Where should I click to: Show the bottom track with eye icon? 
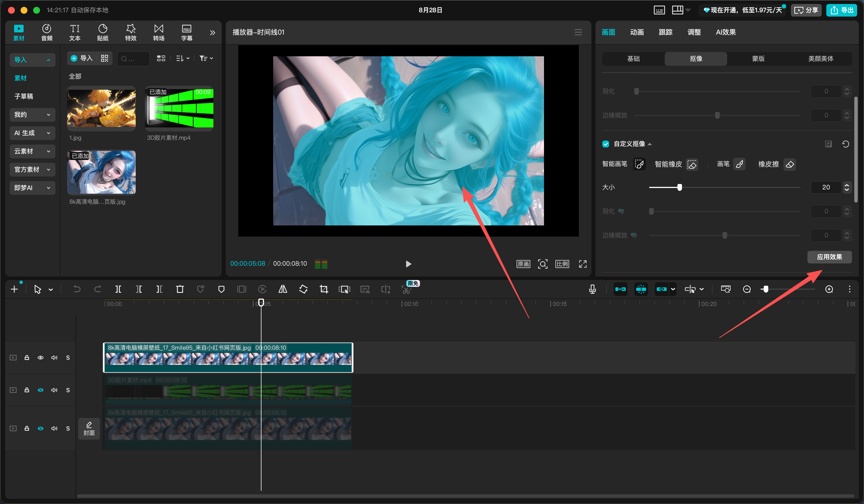point(41,428)
